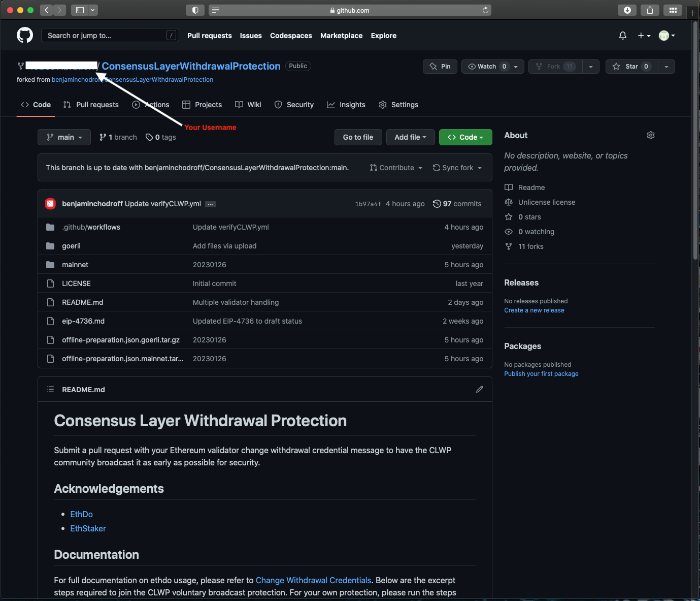The width and height of the screenshot is (700, 601).
Task: Open the GitHub home logo
Action: 25,35
